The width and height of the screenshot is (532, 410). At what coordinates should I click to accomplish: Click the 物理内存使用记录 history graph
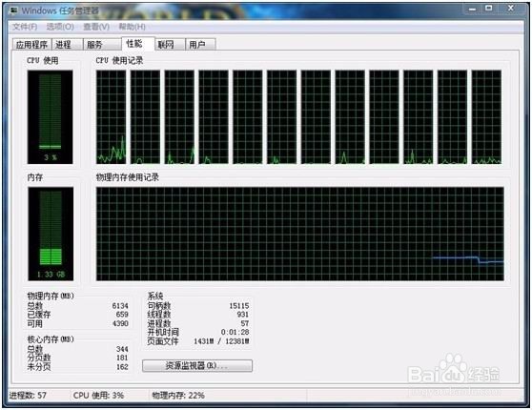tap(300, 234)
